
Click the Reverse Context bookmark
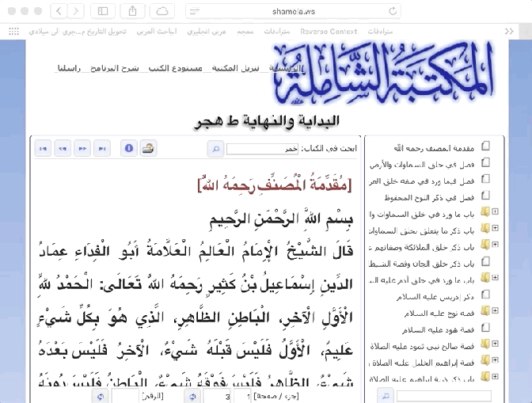click(x=331, y=32)
